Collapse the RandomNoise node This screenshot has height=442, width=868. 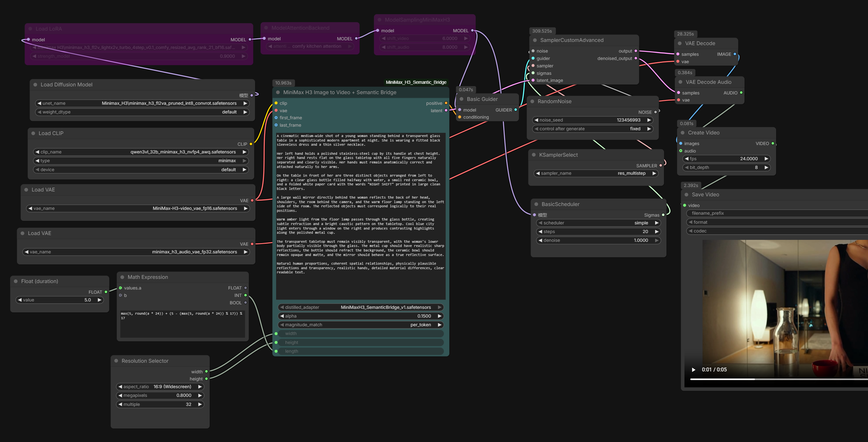point(532,102)
